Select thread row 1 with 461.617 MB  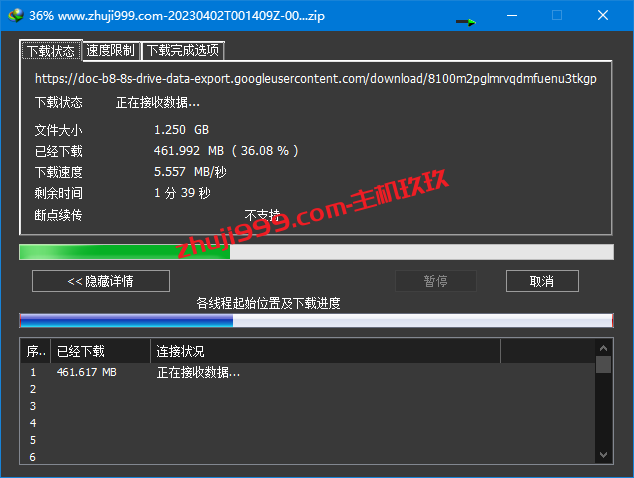pos(308,372)
